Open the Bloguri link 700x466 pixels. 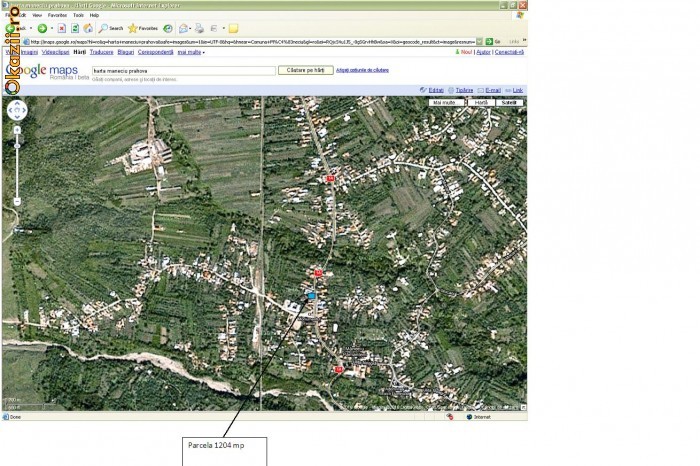pyautogui.click(x=125, y=52)
